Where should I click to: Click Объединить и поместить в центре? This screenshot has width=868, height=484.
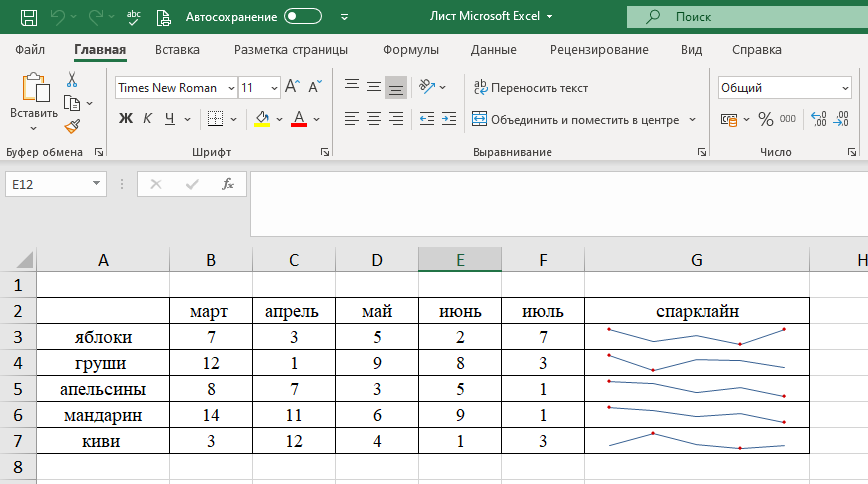[576, 120]
